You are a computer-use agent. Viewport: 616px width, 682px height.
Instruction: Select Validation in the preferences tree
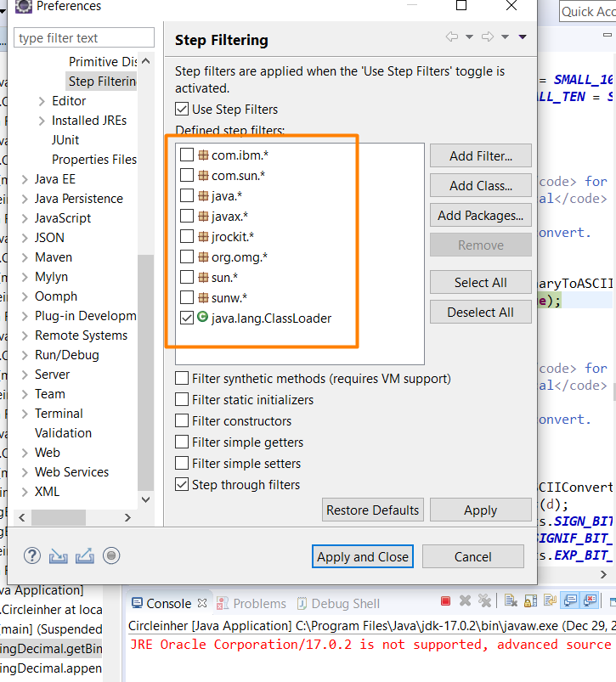click(63, 433)
